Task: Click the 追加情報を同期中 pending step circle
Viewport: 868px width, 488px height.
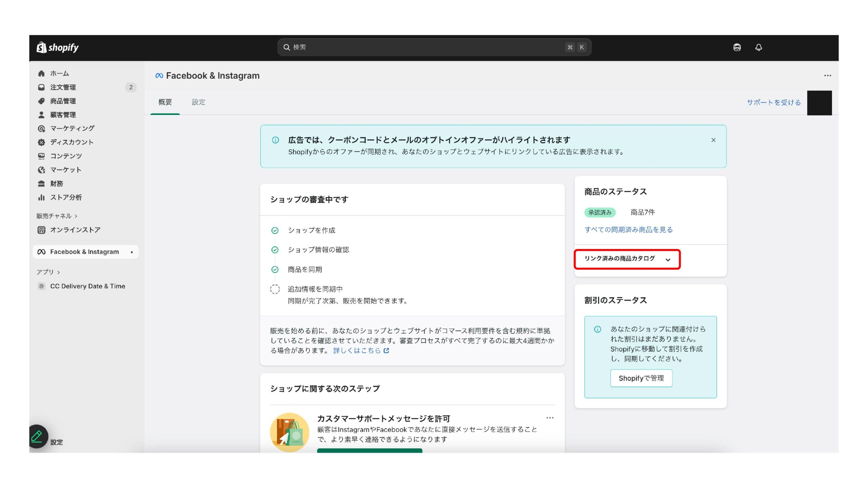Action: click(x=275, y=289)
